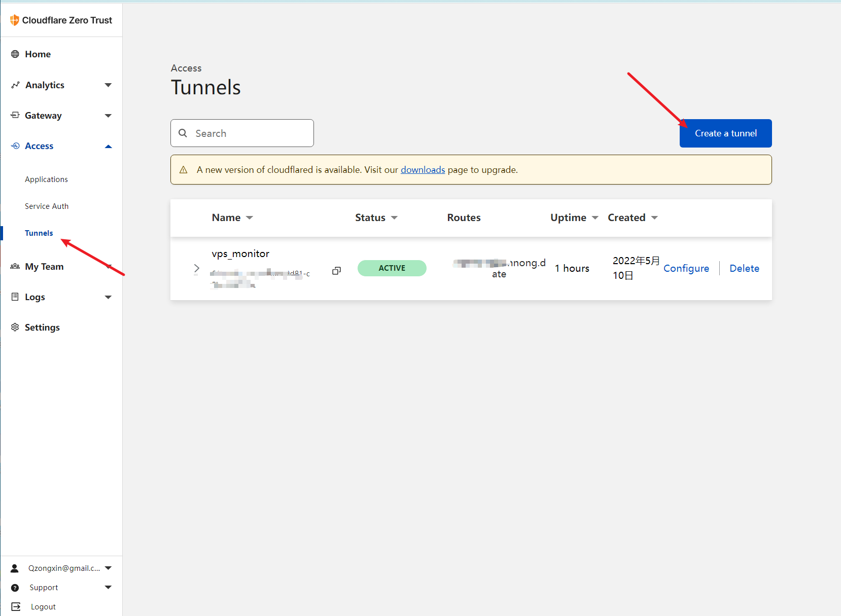Viewport: 841px width, 616px height.
Task: Click the ACTIVE status badge
Action: (x=392, y=268)
